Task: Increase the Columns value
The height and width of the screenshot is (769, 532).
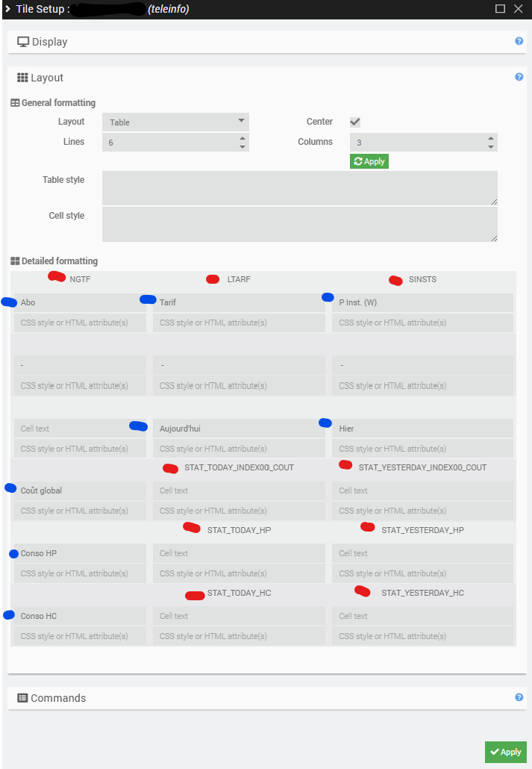Action: [x=491, y=138]
